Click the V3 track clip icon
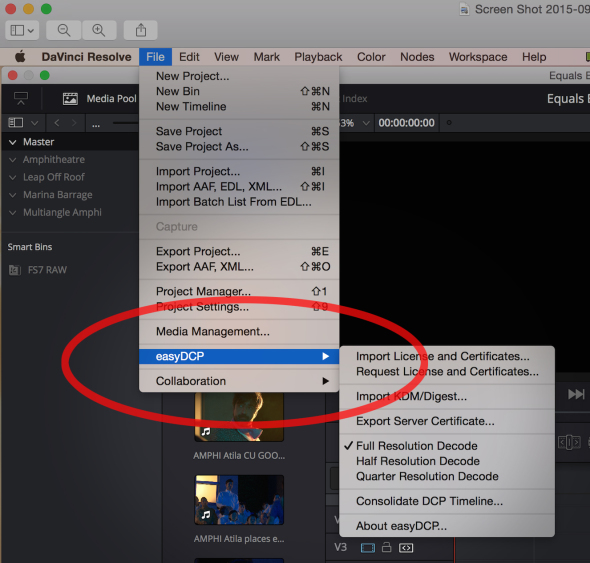This screenshot has height=563, width=590. point(368,548)
